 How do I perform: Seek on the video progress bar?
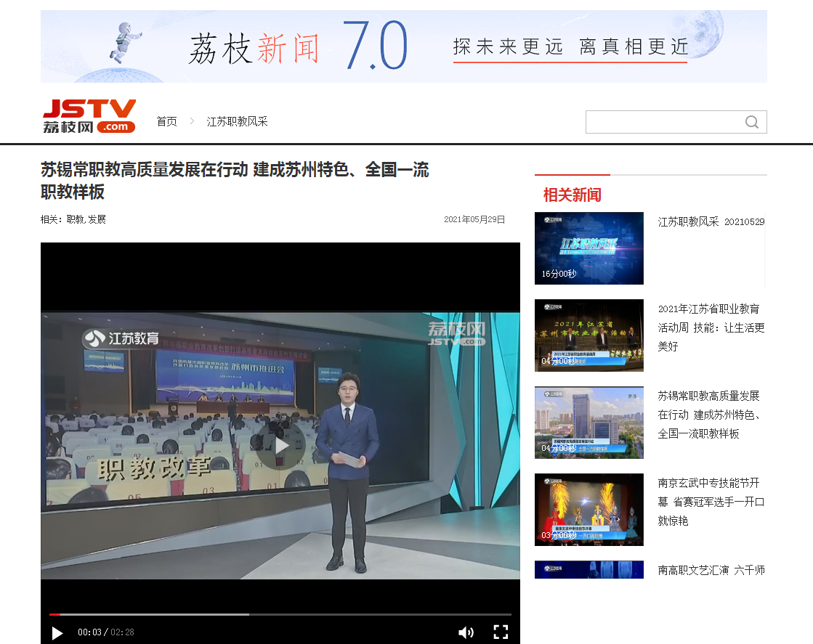280,614
